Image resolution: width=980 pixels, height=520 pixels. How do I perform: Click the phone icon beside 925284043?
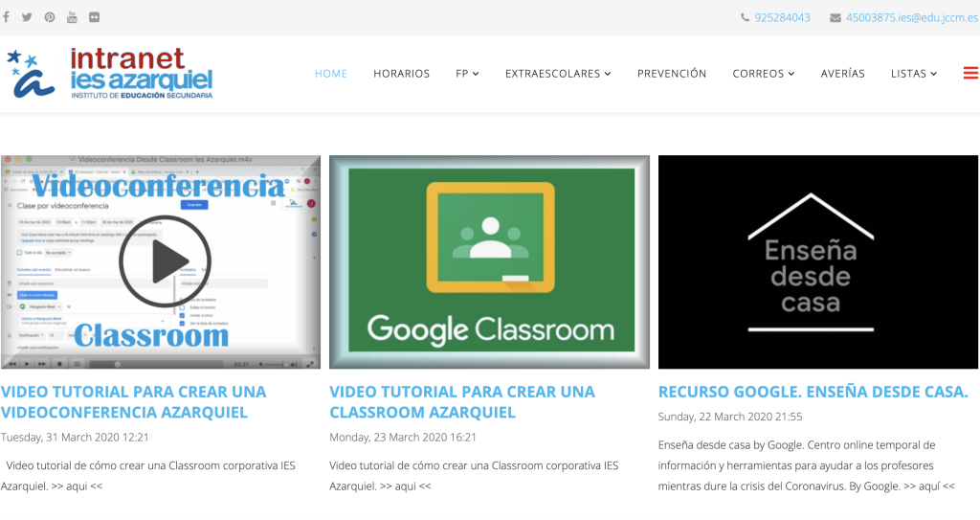point(745,17)
